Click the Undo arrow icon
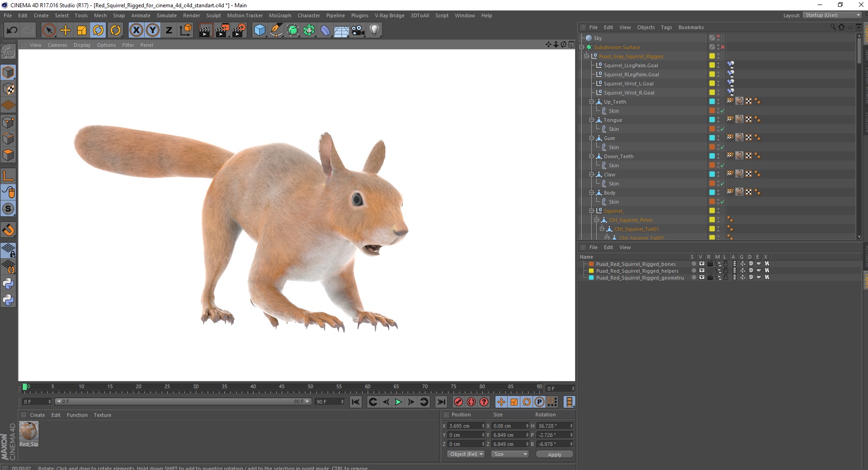Screen dimensions: 868x470 click(x=12, y=30)
